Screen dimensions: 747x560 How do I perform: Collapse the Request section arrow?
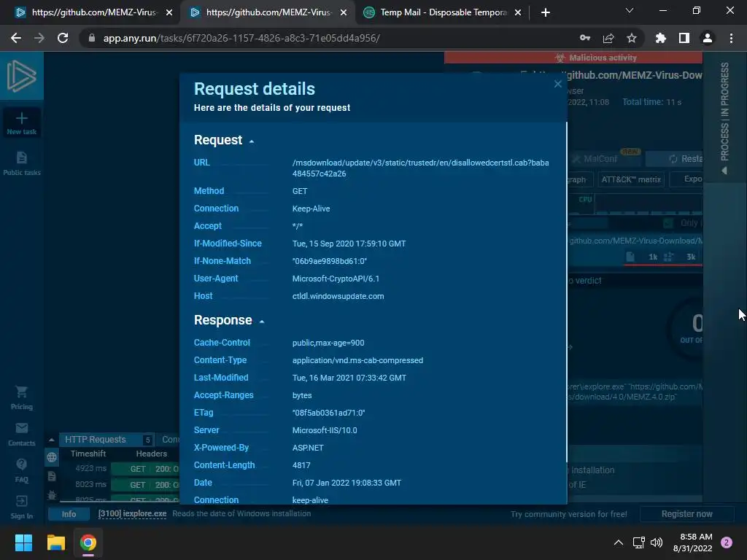(x=252, y=141)
